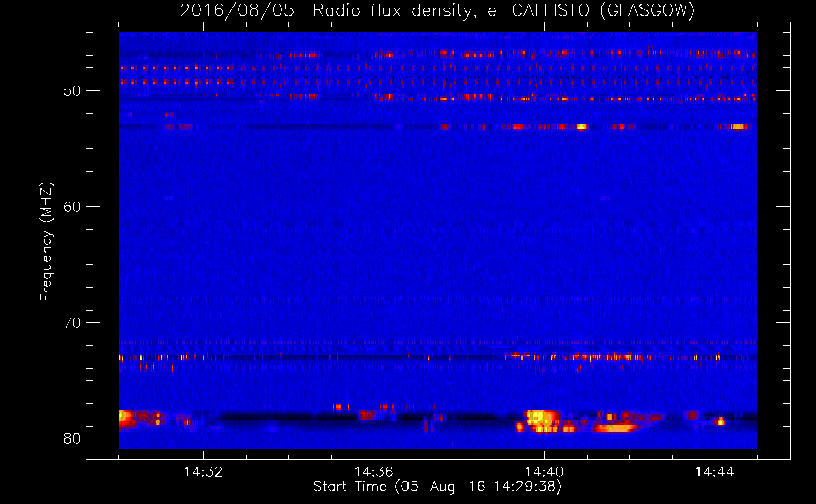Select the 80 frequency tick label
816x504 pixels.
(x=72, y=438)
